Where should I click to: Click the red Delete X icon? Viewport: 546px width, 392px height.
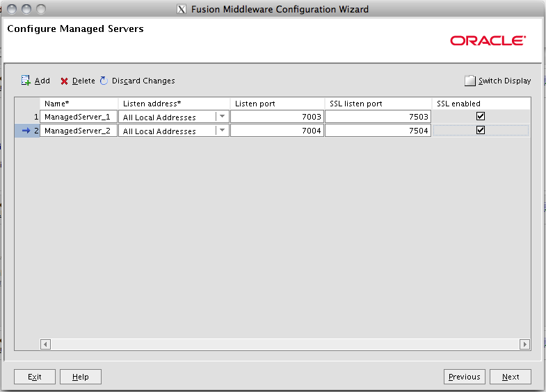click(x=64, y=81)
